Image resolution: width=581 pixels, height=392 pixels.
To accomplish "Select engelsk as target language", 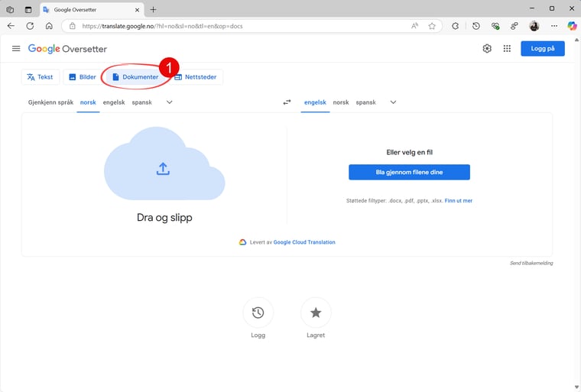I will click(x=315, y=102).
